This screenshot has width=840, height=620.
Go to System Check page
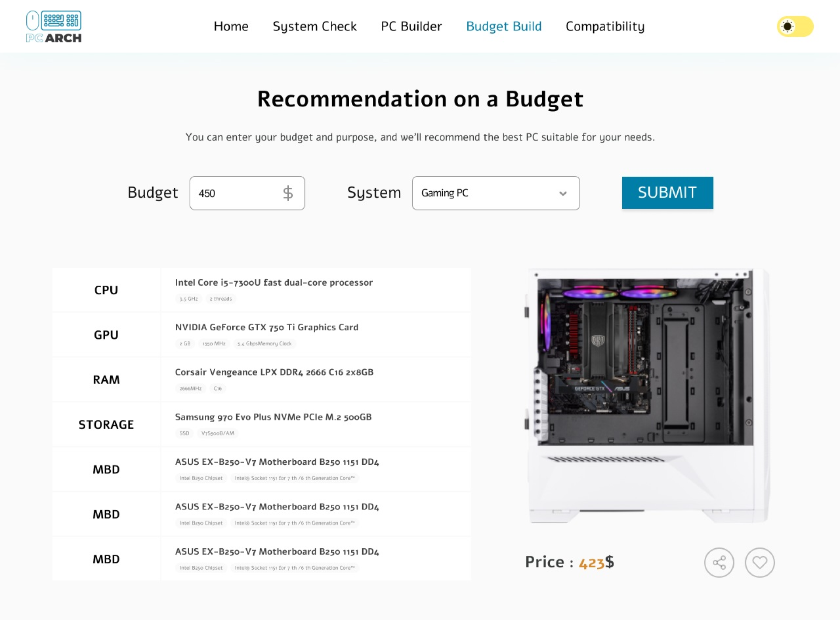[x=315, y=26]
